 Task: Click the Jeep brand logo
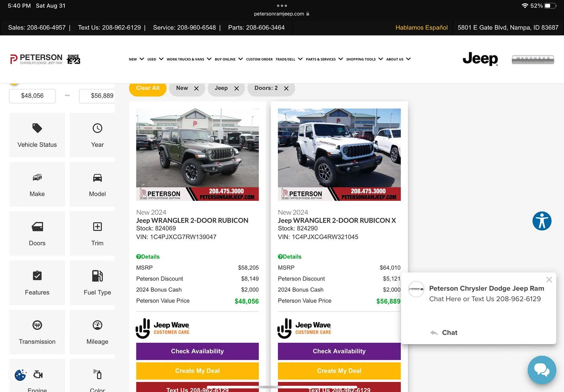[x=480, y=59]
